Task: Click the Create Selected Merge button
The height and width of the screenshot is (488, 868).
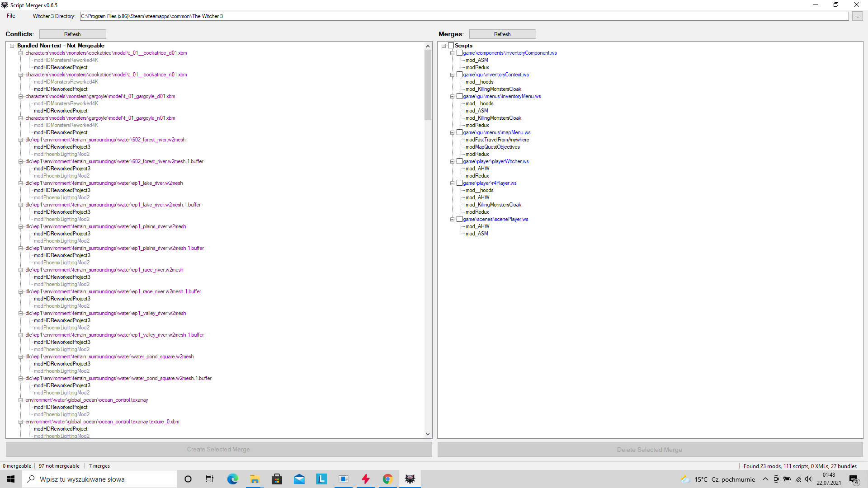Action: point(219,450)
